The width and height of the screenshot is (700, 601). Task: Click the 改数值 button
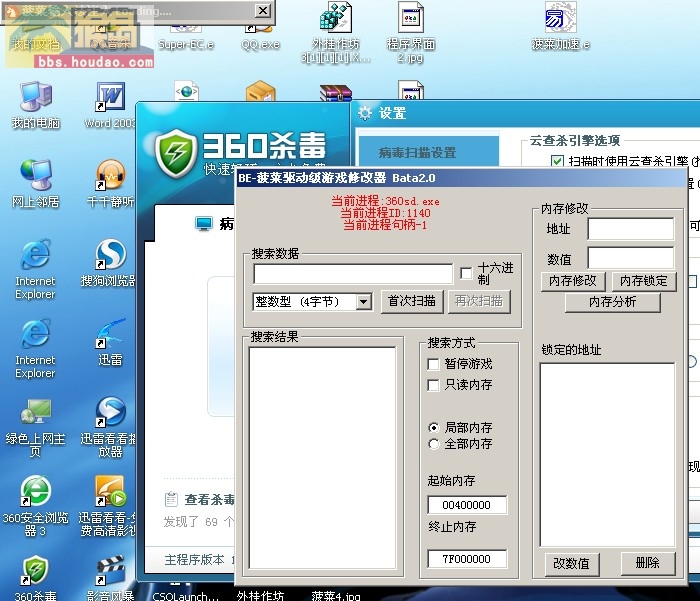click(x=571, y=563)
